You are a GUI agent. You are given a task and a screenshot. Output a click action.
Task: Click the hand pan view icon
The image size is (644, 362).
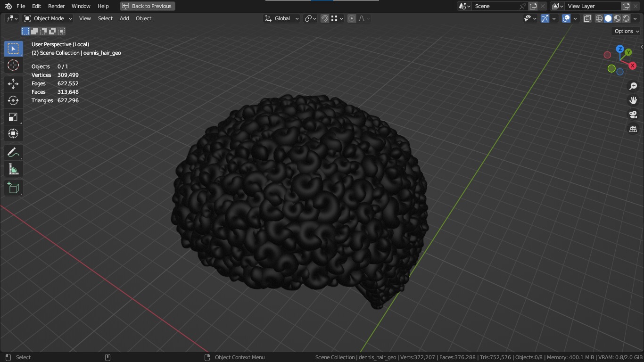pyautogui.click(x=633, y=100)
